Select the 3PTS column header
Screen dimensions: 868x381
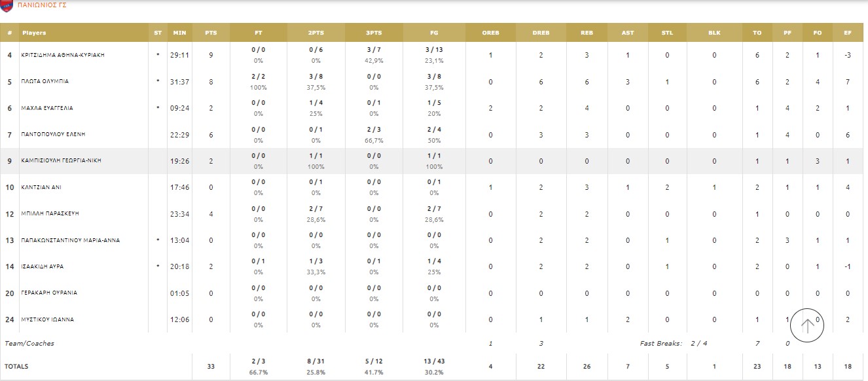(374, 33)
